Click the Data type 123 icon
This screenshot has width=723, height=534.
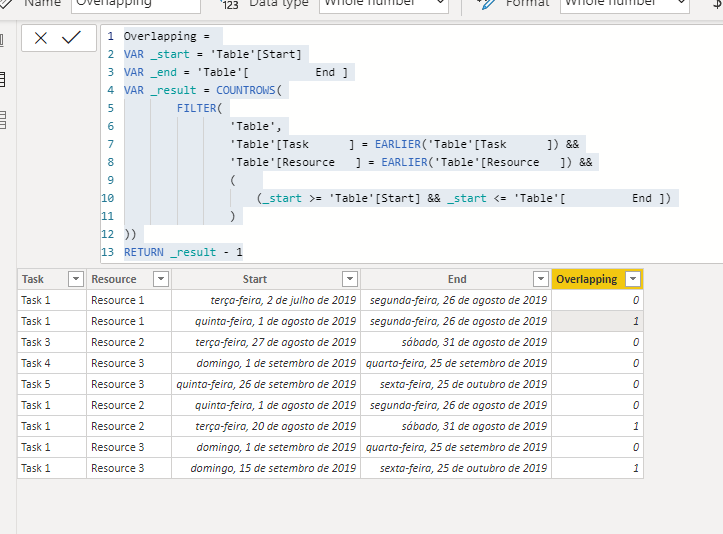229,4
